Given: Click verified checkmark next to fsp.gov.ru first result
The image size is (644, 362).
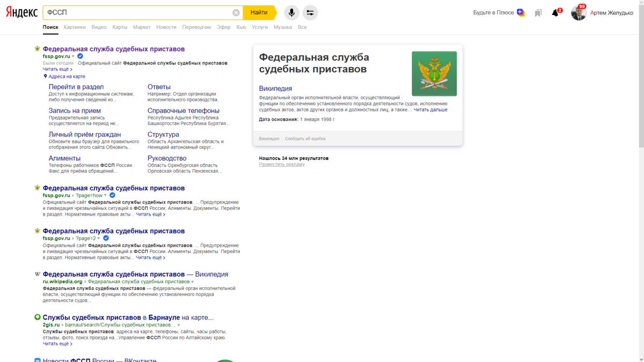Looking at the screenshot, I should 80,56.
